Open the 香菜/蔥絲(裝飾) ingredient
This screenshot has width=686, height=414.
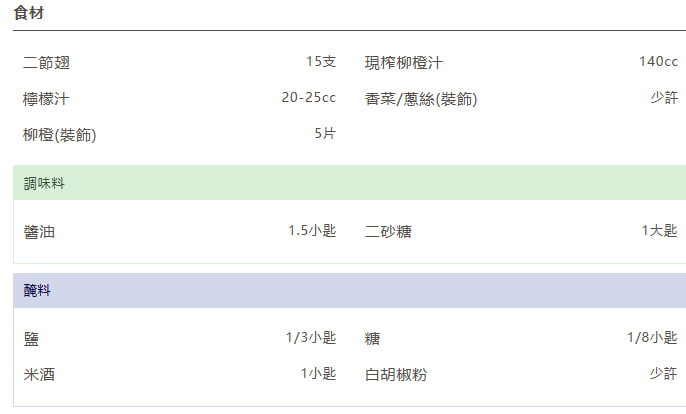[421, 99]
